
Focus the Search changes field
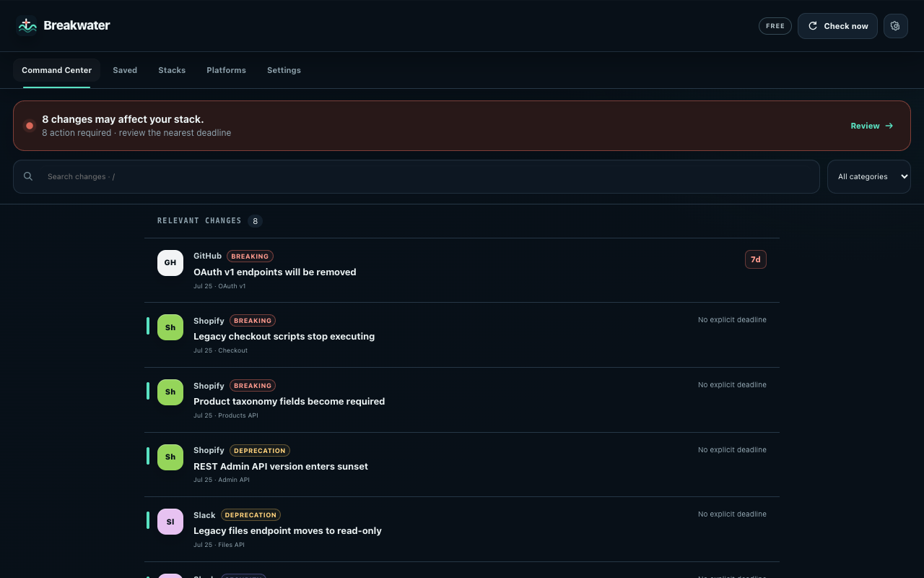coord(417,176)
